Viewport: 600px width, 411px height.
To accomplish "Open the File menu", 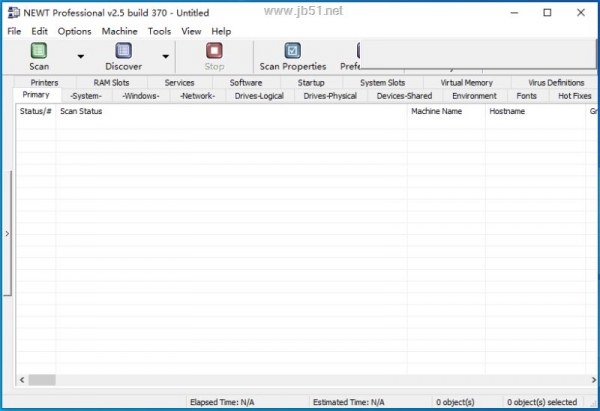I will point(14,31).
